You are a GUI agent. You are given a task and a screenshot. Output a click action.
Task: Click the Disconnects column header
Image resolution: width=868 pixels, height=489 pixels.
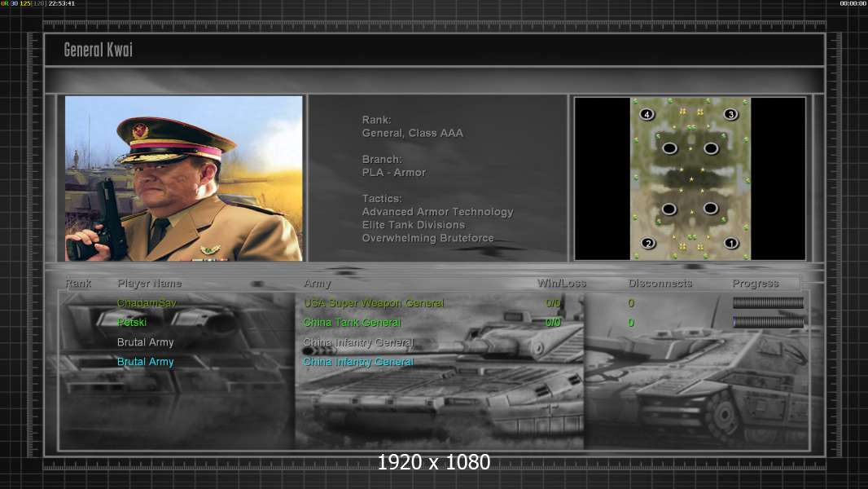(660, 283)
